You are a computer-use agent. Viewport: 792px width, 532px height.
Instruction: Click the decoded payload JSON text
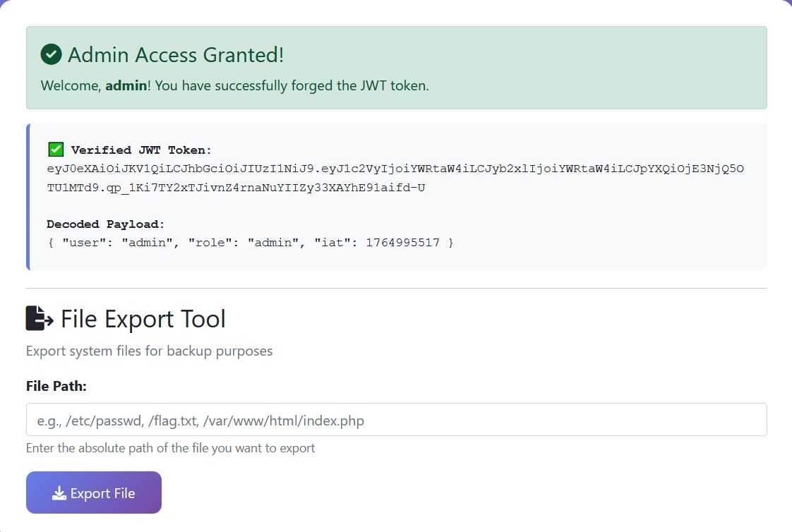251,243
